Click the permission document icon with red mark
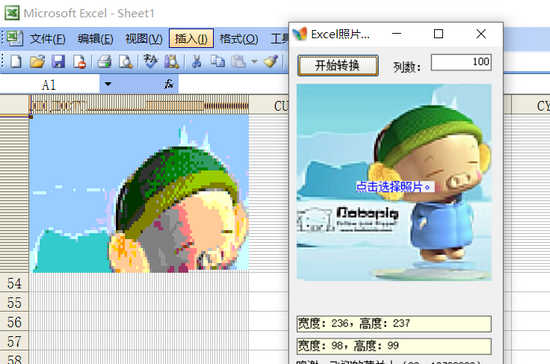 pyautogui.click(x=80, y=62)
